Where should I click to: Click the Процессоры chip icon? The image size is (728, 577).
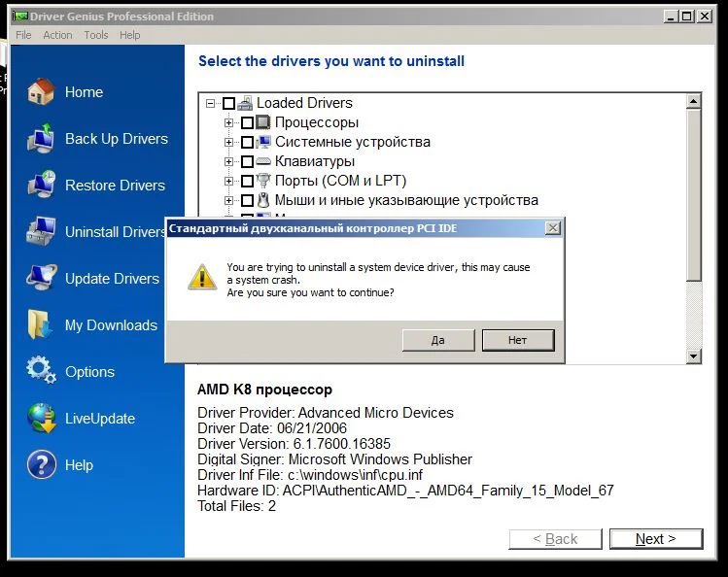click(x=263, y=122)
